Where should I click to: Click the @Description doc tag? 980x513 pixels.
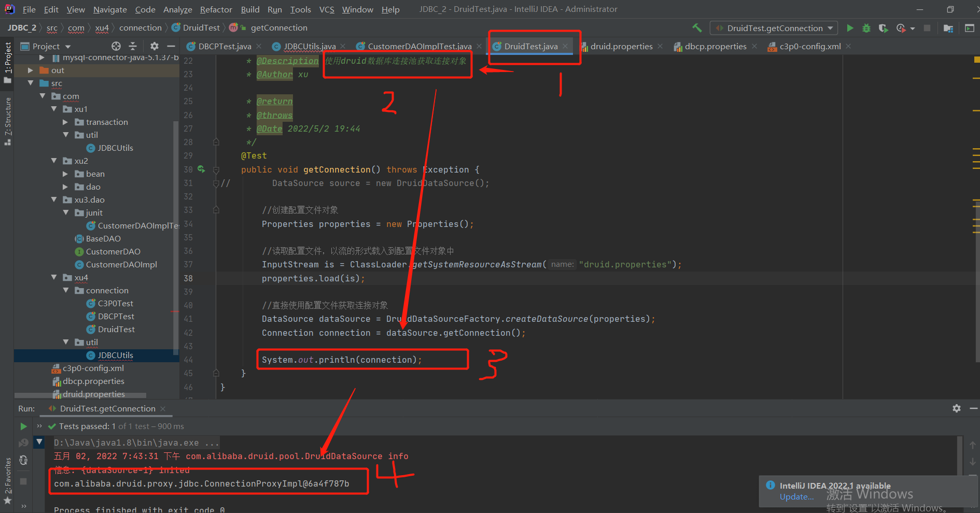pos(287,61)
